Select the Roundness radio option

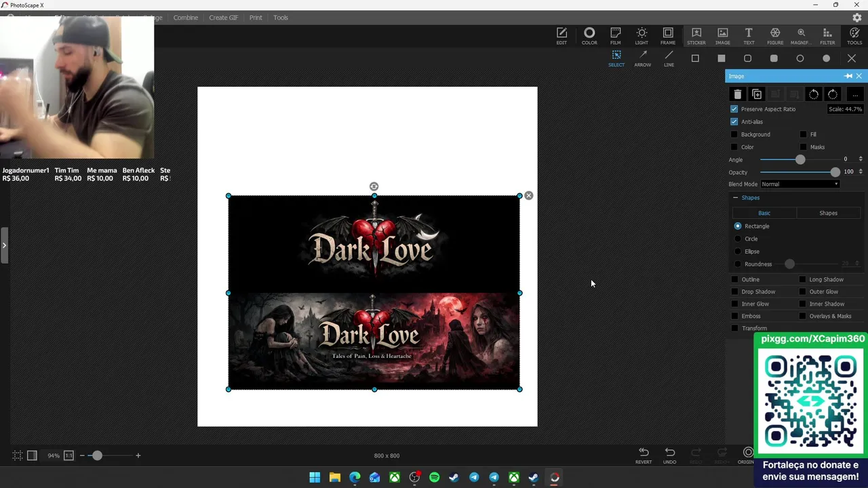[738, 264]
